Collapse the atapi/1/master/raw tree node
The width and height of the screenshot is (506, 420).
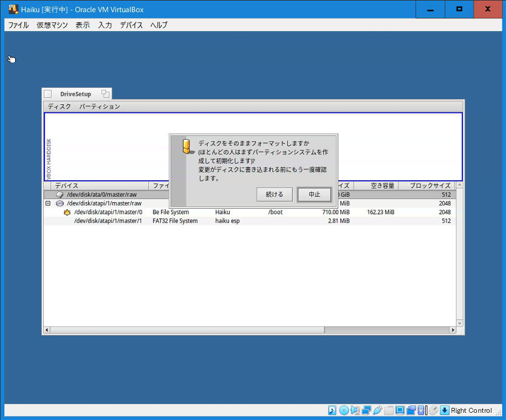click(48, 203)
